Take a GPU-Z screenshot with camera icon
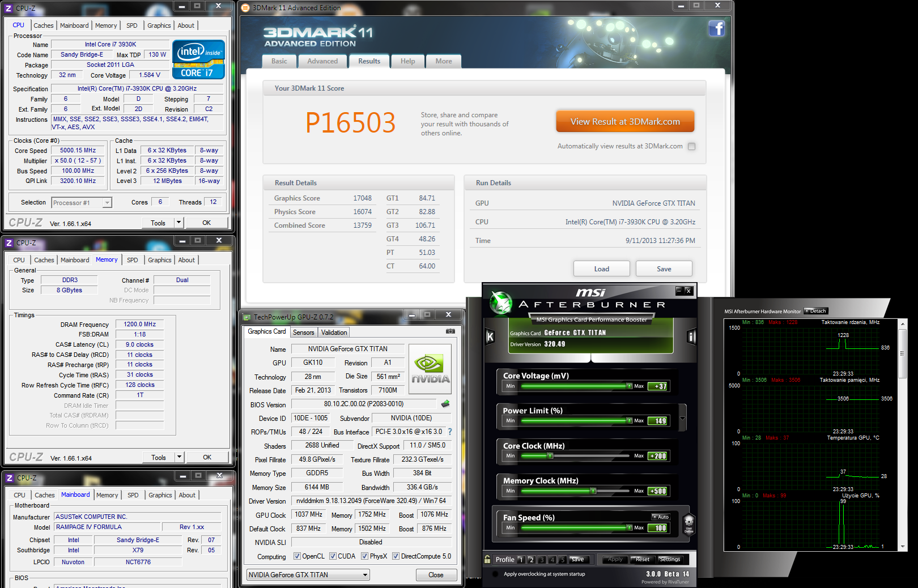This screenshot has width=918, height=588. pyautogui.click(x=450, y=331)
